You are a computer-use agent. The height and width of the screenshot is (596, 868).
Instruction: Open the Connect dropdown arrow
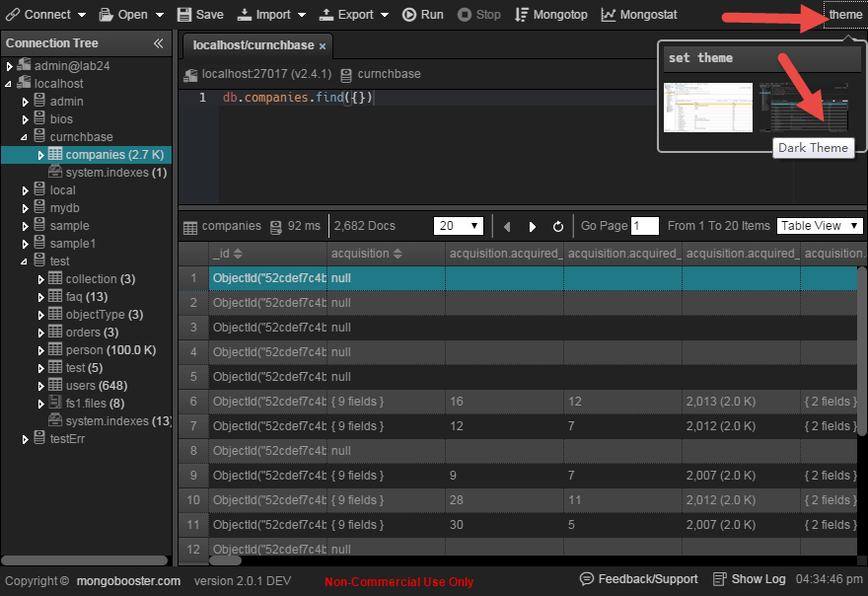coord(82,15)
